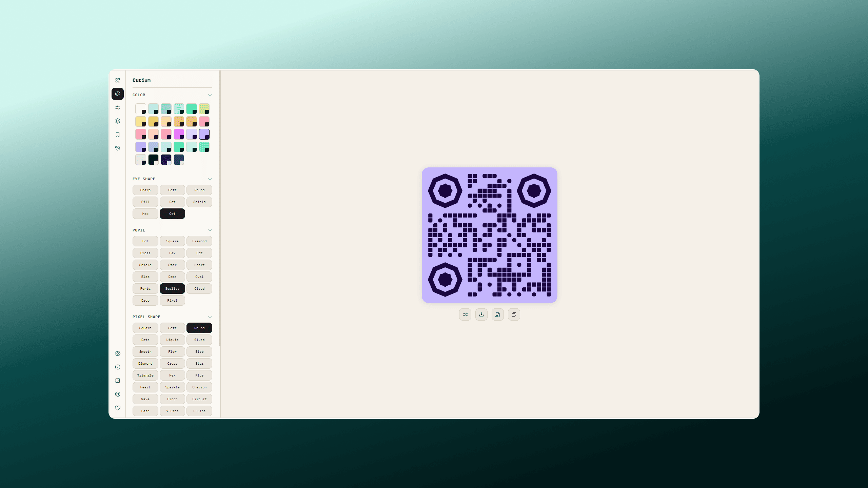Copy the QR code with the duplicate icon
Viewport: 868px width, 488px height.
click(x=514, y=314)
